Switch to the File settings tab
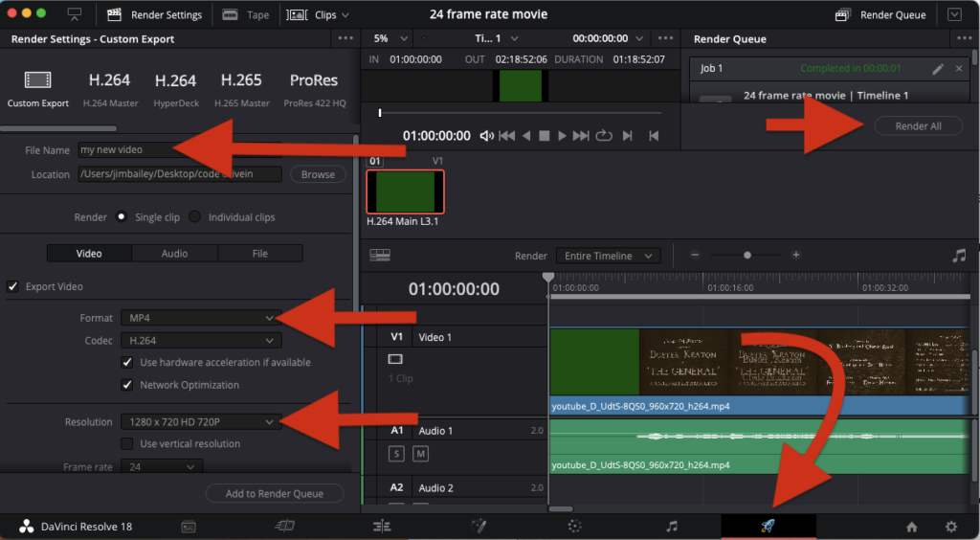The image size is (980, 540). tap(259, 254)
